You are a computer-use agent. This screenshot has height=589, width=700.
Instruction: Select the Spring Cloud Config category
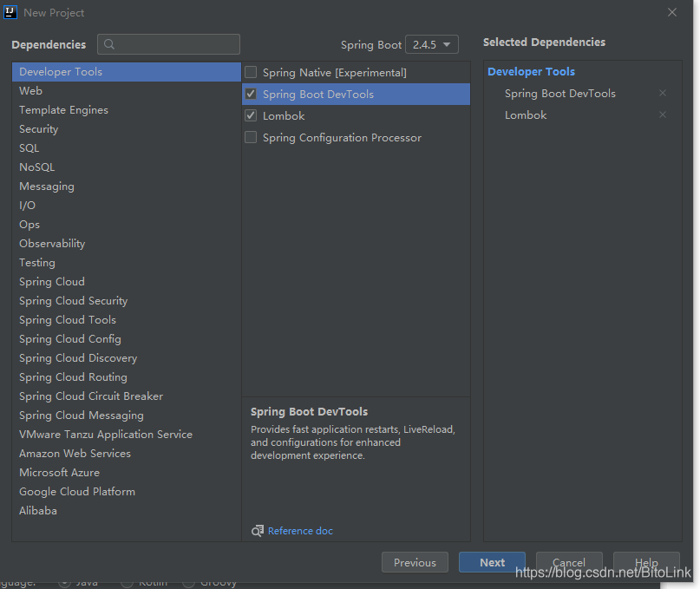(127, 339)
